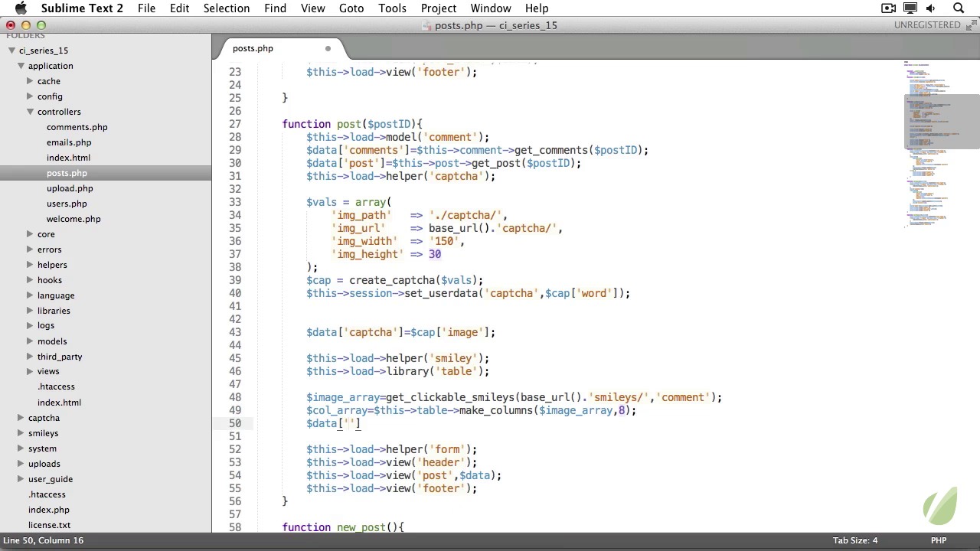Expand the language folder
The image size is (980, 551).
pos(30,295)
